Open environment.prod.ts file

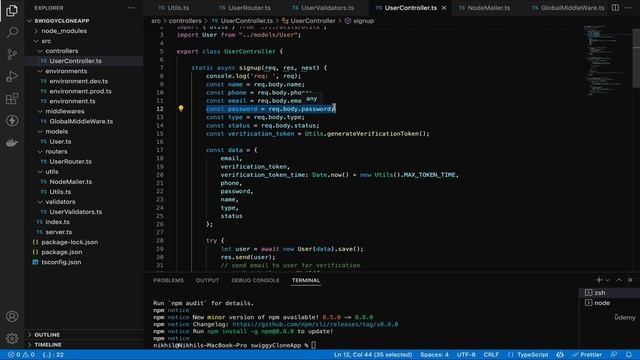click(x=80, y=91)
